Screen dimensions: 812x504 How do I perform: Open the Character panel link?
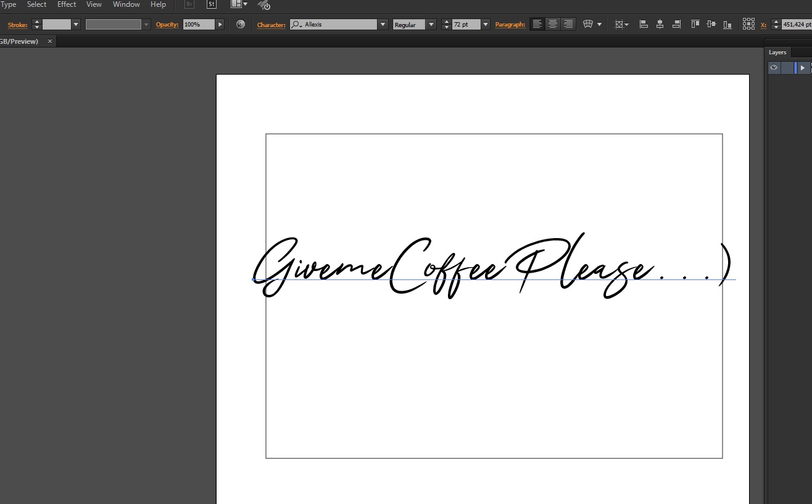(271, 25)
